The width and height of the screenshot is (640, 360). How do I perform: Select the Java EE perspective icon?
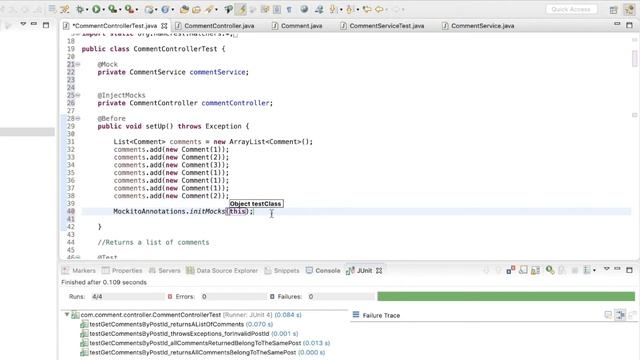(x=629, y=10)
